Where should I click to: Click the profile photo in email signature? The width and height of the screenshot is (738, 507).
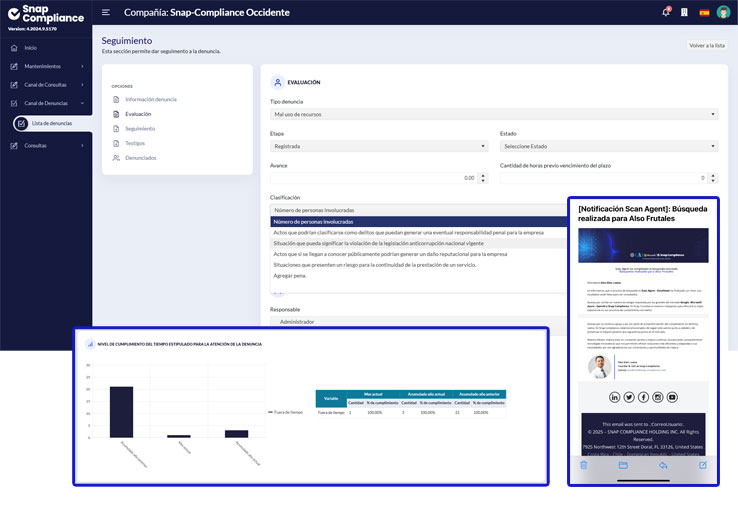(600, 367)
